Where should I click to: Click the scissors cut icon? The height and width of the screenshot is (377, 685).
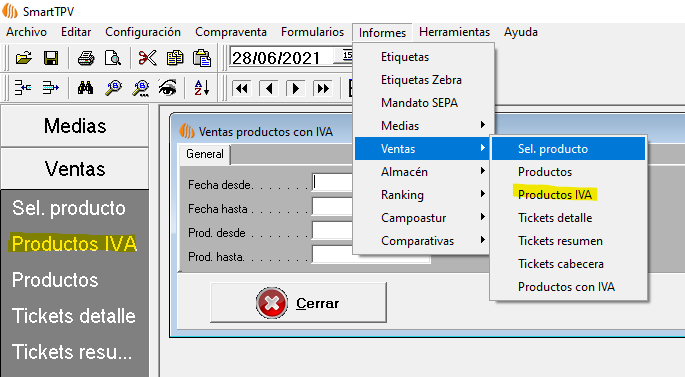pyautogui.click(x=147, y=58)
